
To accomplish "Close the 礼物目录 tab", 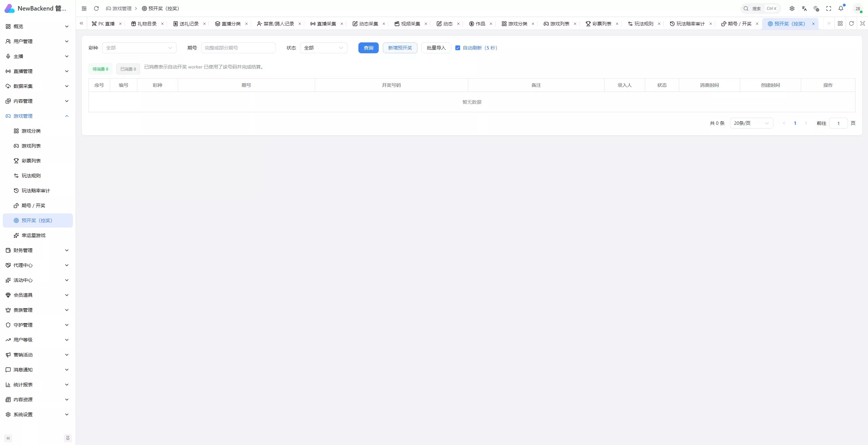I will [x=162, y=24].
